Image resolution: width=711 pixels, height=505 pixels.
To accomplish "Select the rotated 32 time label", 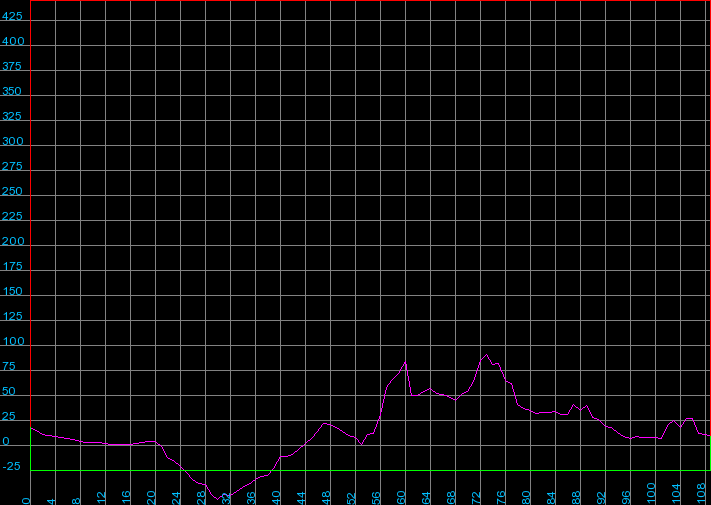I will click(x=226, y=497).
